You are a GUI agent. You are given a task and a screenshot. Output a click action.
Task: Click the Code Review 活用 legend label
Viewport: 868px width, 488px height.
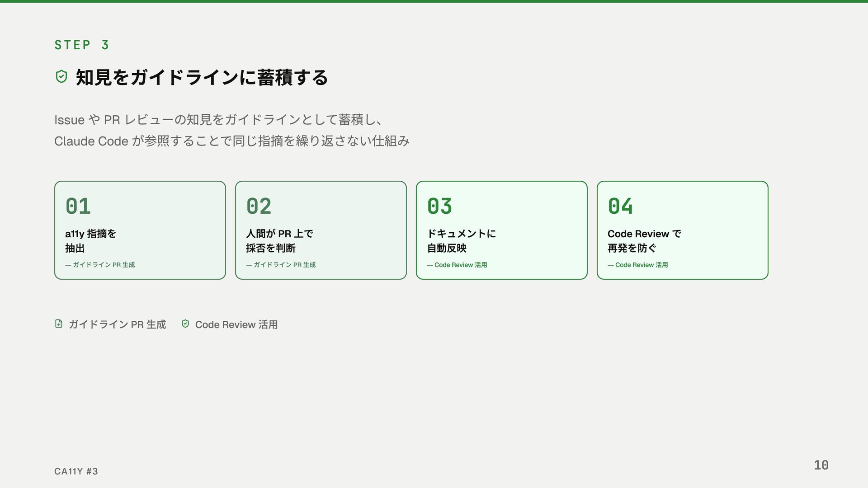click(x=236, y=324)
